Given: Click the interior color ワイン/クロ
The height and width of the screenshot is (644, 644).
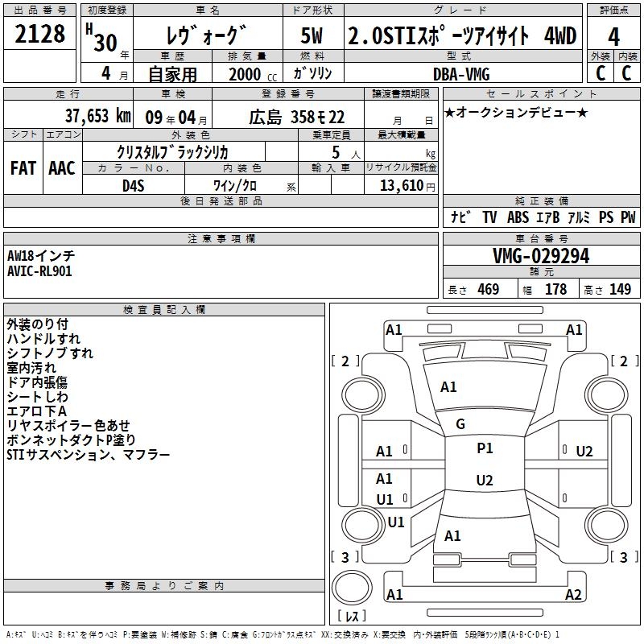Looking at the screenshot, I should pyautogui.click(x=235, y=186).
